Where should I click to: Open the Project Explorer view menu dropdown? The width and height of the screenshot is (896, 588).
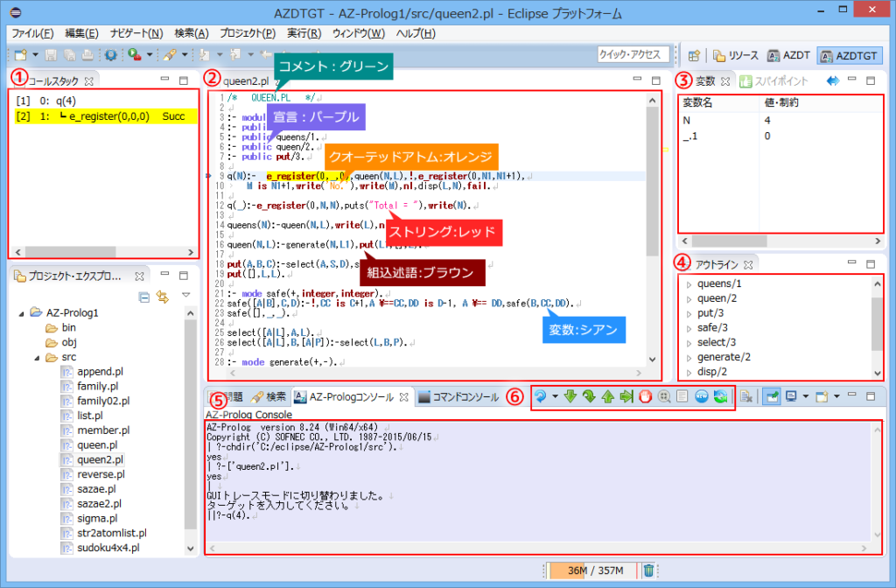(185, 296)
